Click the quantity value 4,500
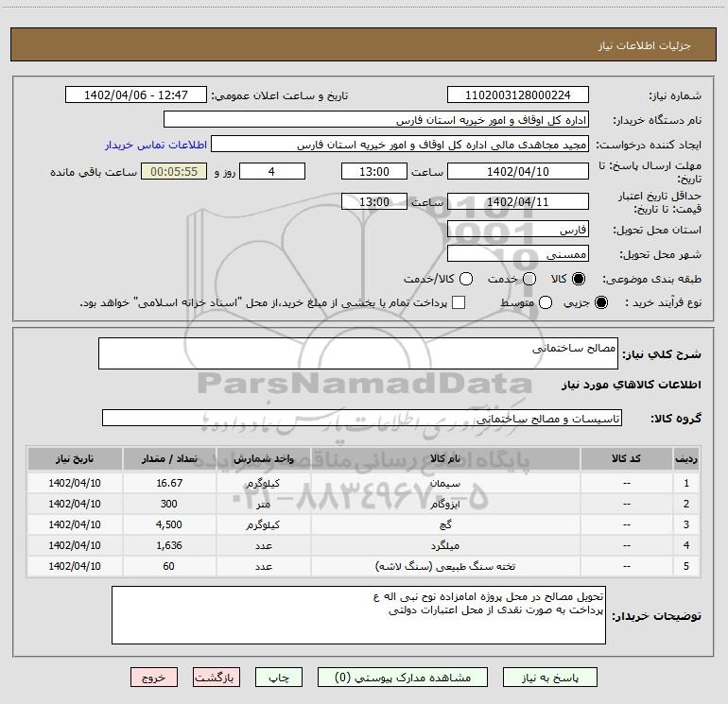The width and height of the screenshot is (728, 704). tap(169, 524)
